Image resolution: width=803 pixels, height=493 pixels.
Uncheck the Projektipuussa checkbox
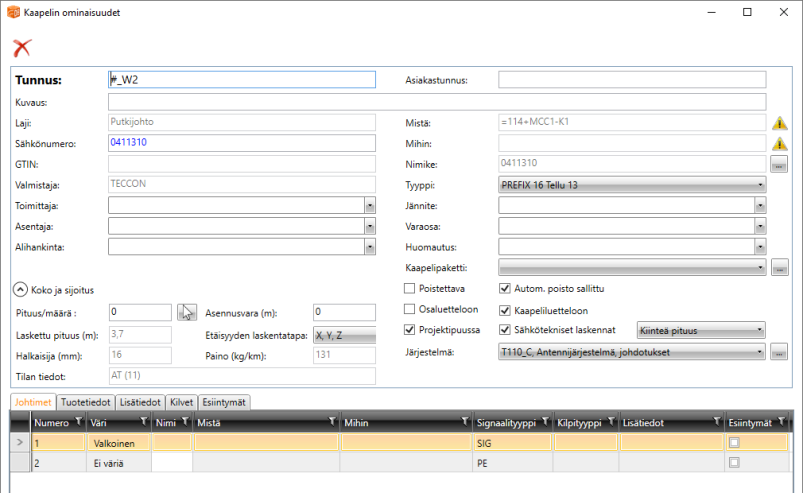click(x=409, y=329)
